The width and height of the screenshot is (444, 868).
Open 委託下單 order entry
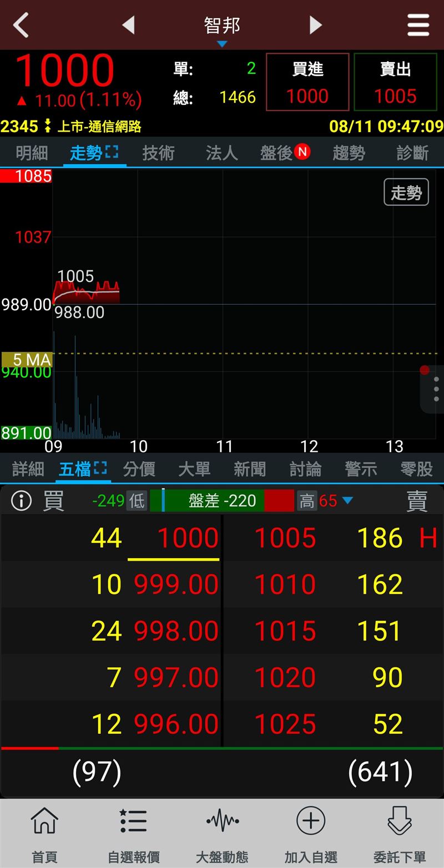coord(400,834)
